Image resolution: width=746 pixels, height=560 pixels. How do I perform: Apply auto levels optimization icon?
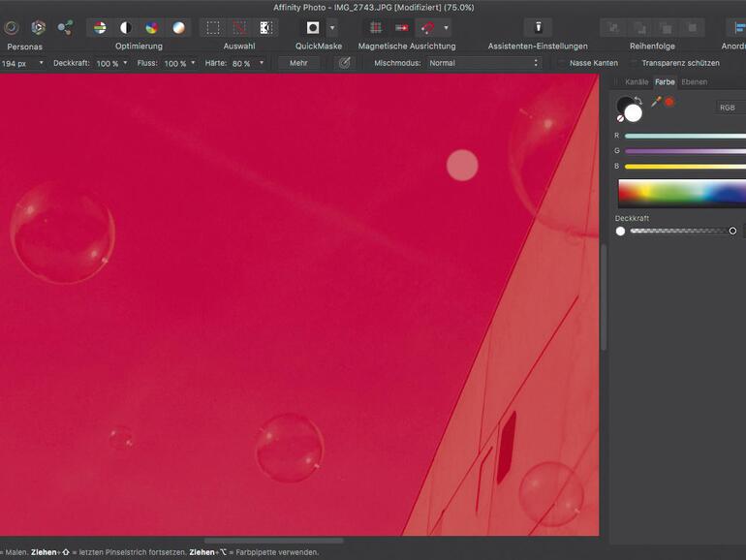tap(100, 27)
